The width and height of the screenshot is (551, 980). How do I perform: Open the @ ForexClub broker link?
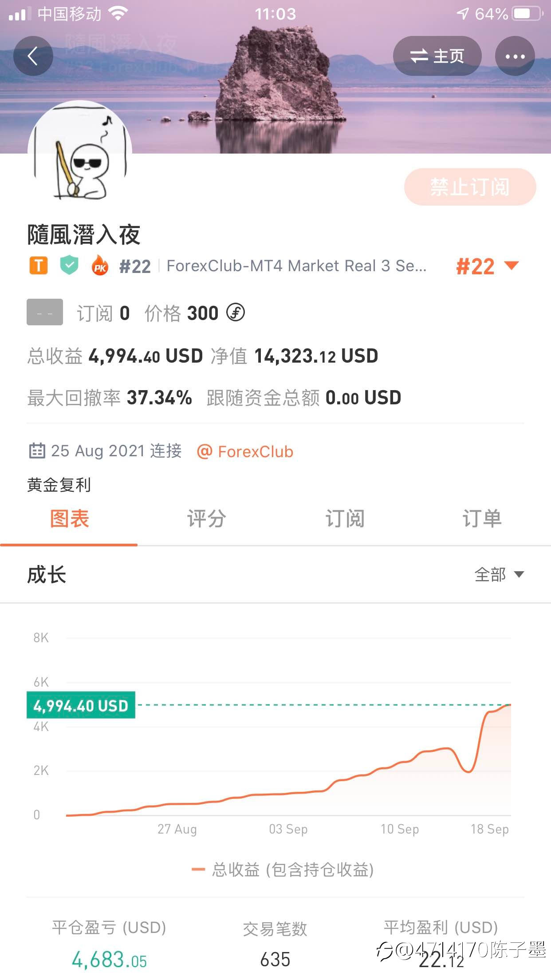pyautogui.click(x=245, y=451)
